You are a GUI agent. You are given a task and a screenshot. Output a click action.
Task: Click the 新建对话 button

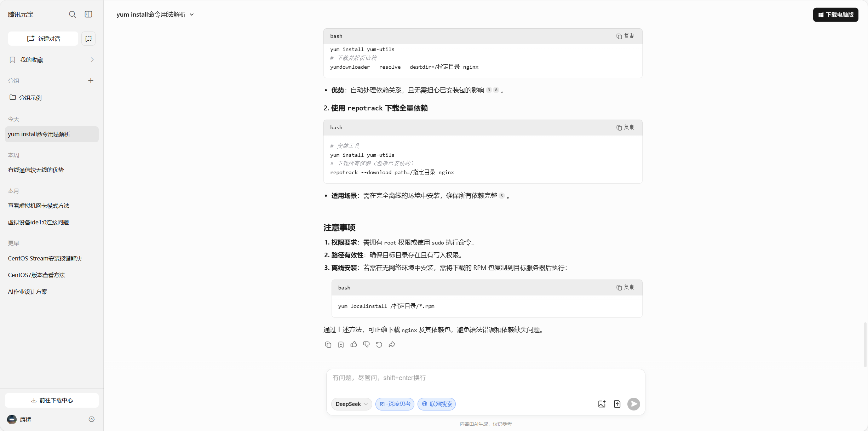(x=43, y=39)
